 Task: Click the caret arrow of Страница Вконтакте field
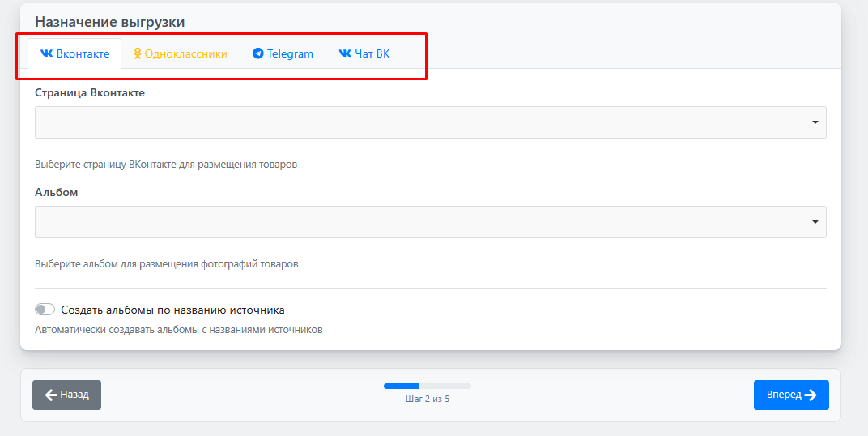(815, 122)
